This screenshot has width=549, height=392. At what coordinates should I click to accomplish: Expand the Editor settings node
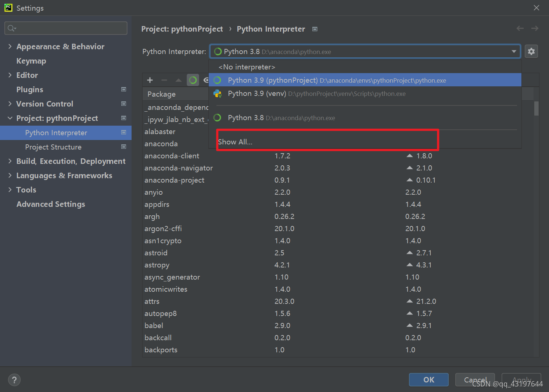pyautogui.click(x=10, y=75)
